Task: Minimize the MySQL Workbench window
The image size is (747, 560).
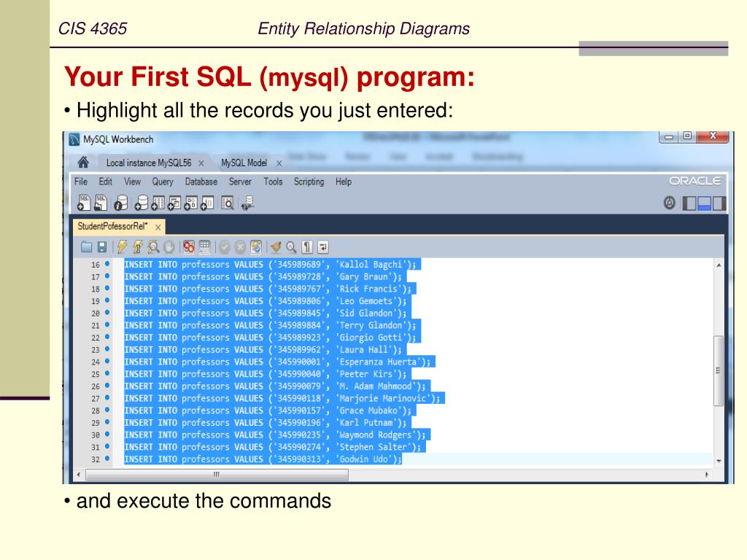Action: (x=669, y=136)
